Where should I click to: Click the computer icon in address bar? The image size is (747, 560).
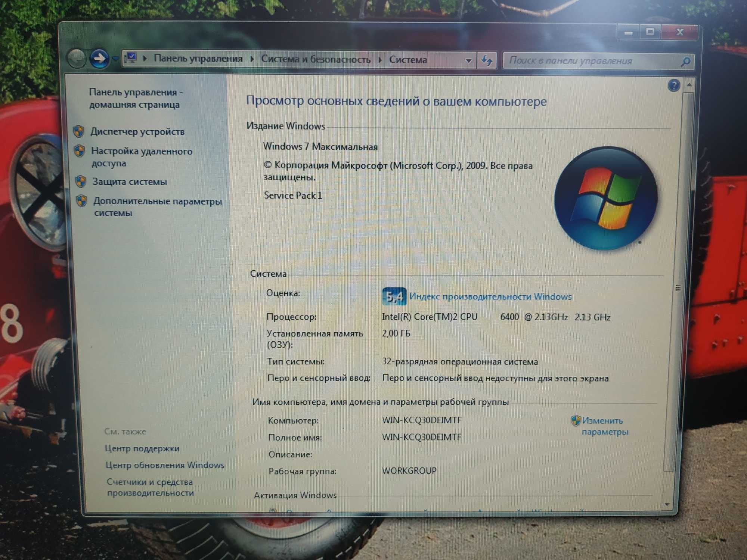pyautogui.click(x=131, y=58)
